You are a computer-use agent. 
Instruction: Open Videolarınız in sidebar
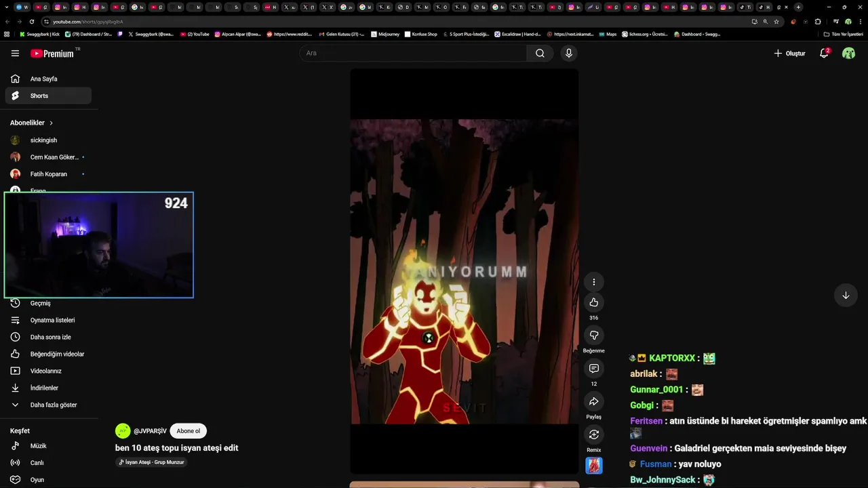pos(48,371)
